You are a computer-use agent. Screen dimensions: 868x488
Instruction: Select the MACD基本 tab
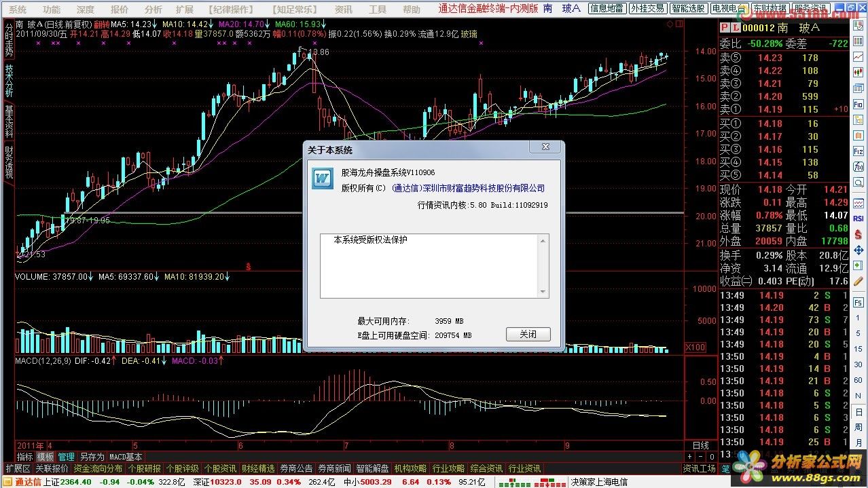[126, 457]
